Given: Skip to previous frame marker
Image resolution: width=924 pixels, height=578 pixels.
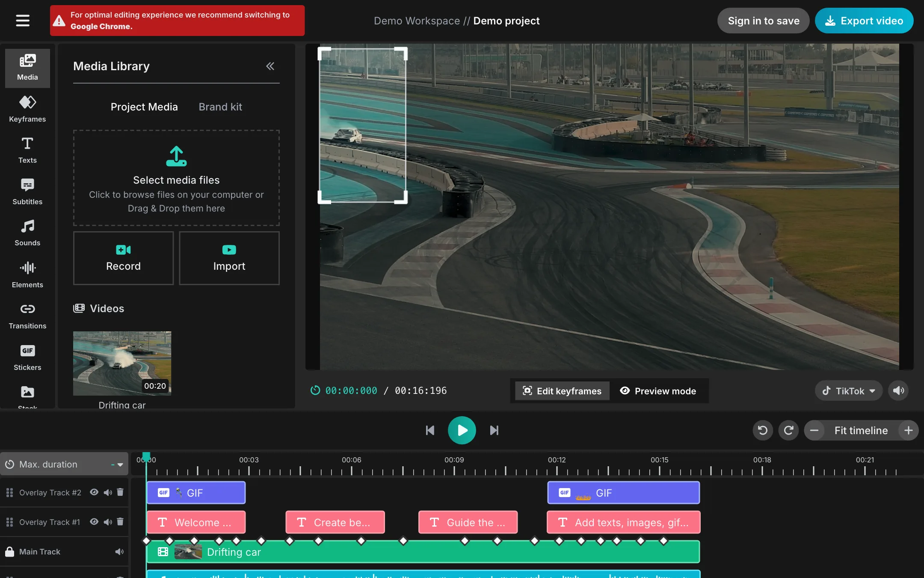Looking at the screenshot, I should click(430, 430).
